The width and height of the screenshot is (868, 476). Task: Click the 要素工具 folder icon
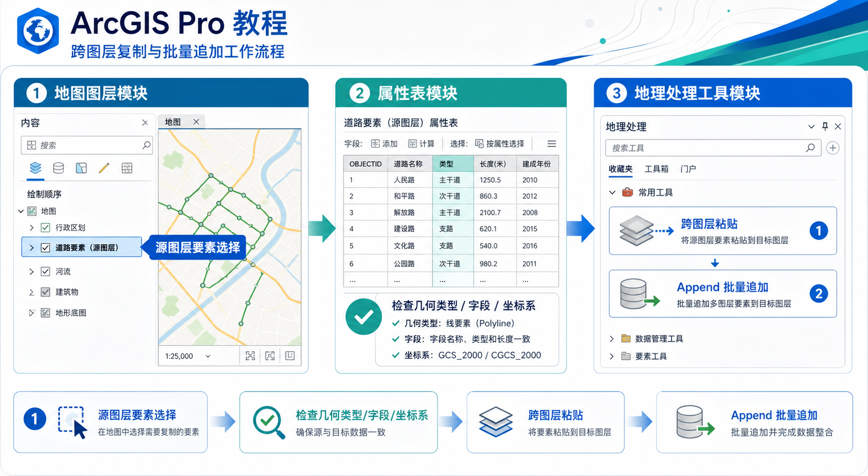point(626,356)
